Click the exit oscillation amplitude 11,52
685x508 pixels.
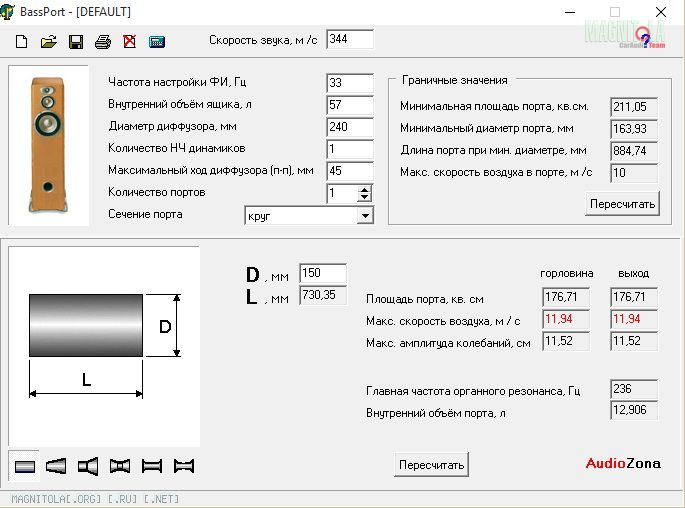tap(634, 341)
